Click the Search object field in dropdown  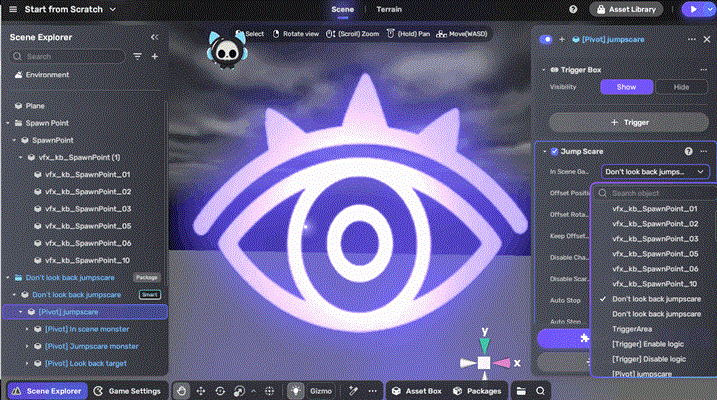655,193
